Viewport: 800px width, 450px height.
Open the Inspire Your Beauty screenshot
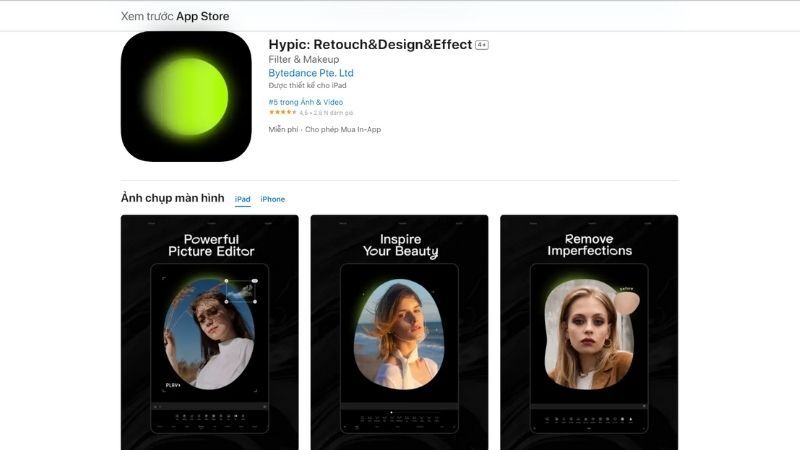pyautogui.click(x=399, y=332)
